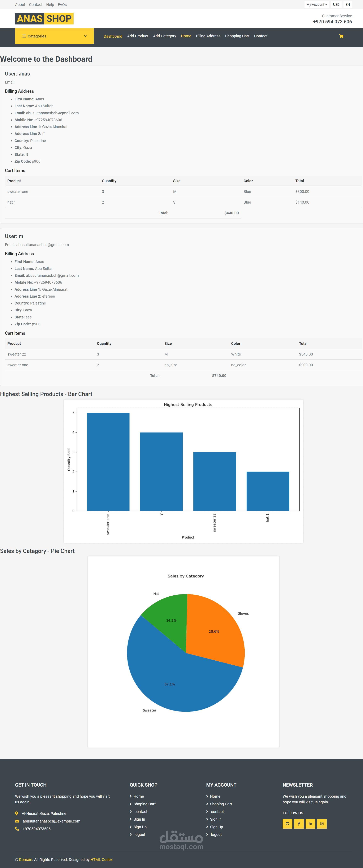Image resolution: width=363 pixels, height=868 pixels.
Task: Go to the Dashboard nav item
Action: click(113, 36)
